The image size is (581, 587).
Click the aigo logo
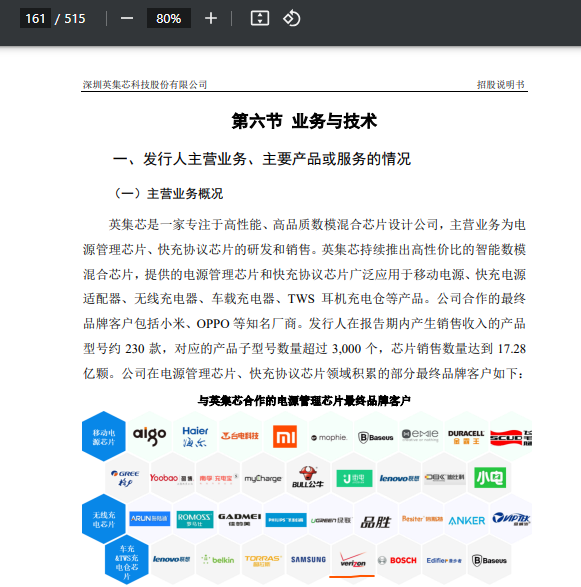(x=149, y=436)
